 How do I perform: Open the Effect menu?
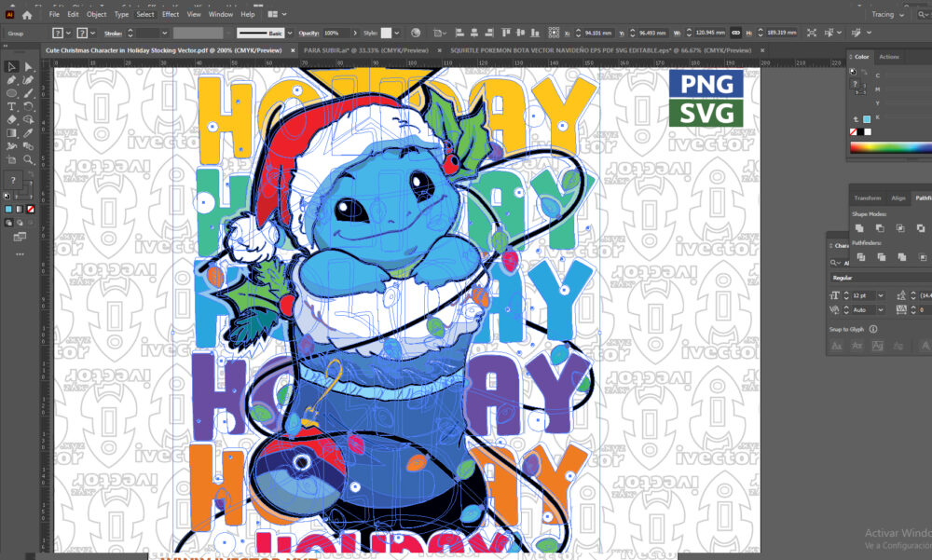(x=171, y=14)
